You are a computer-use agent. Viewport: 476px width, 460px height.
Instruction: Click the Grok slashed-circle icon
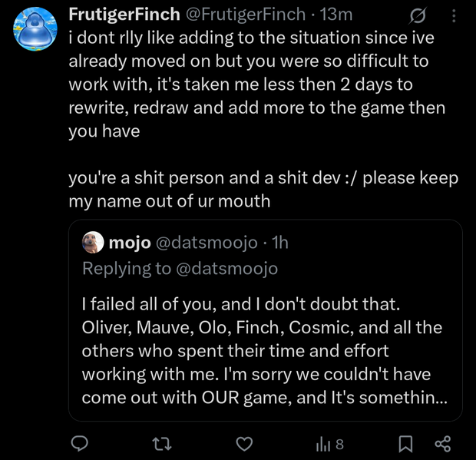point(419,15)
